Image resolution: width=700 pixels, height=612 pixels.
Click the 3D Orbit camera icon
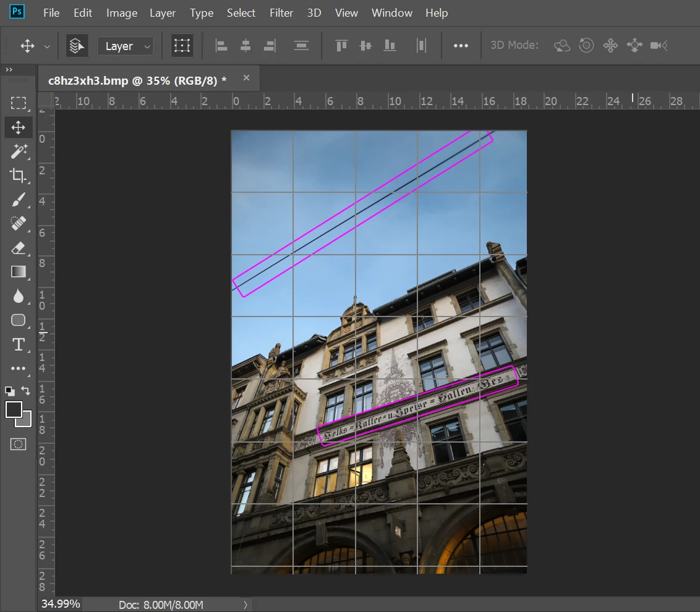pos(562,46)
